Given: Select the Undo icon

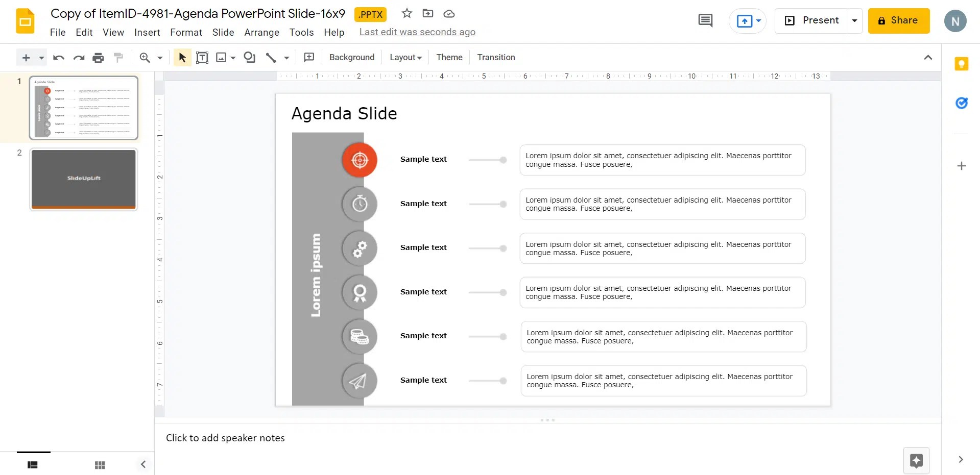Looking at the screenshot, I should click(x=58, y=57).
